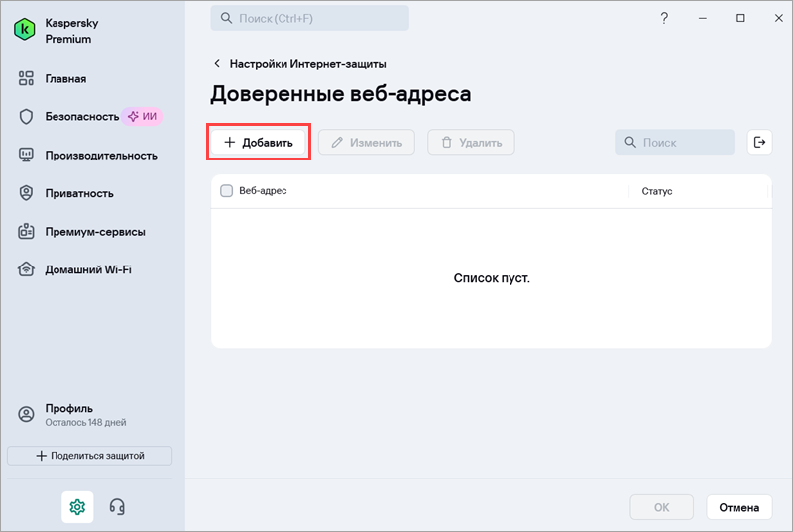Click the Отмена button

coord(738,507)
